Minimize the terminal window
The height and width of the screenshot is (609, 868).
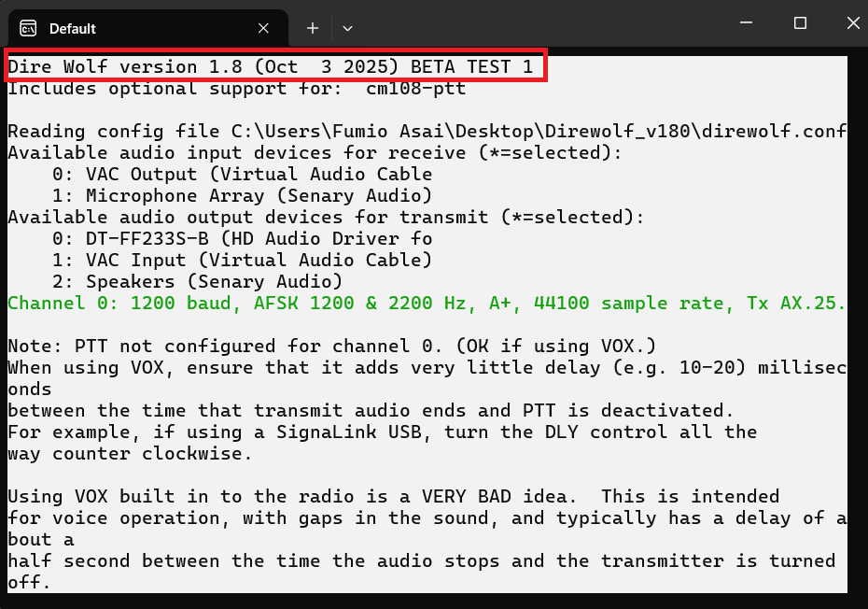click(747, 22)
